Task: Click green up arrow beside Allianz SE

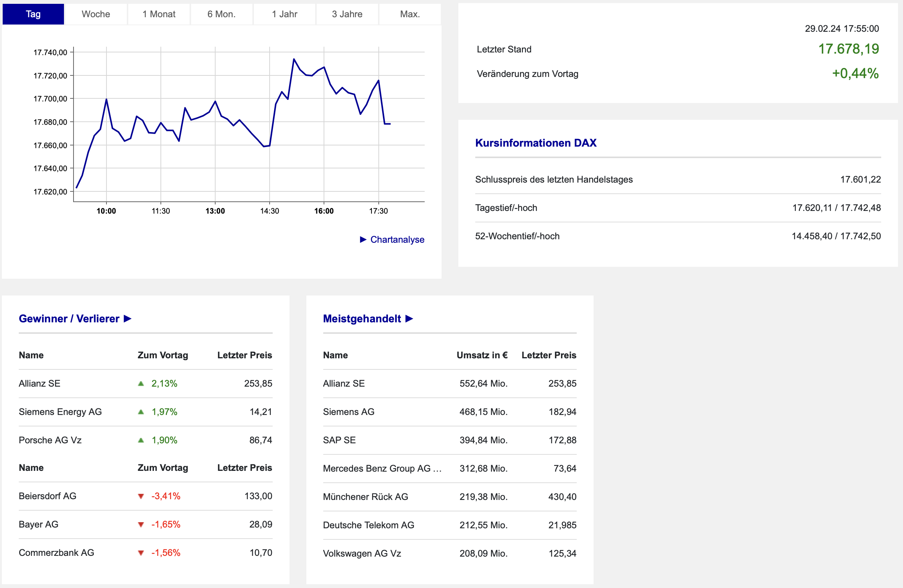Action: point(141,383)
